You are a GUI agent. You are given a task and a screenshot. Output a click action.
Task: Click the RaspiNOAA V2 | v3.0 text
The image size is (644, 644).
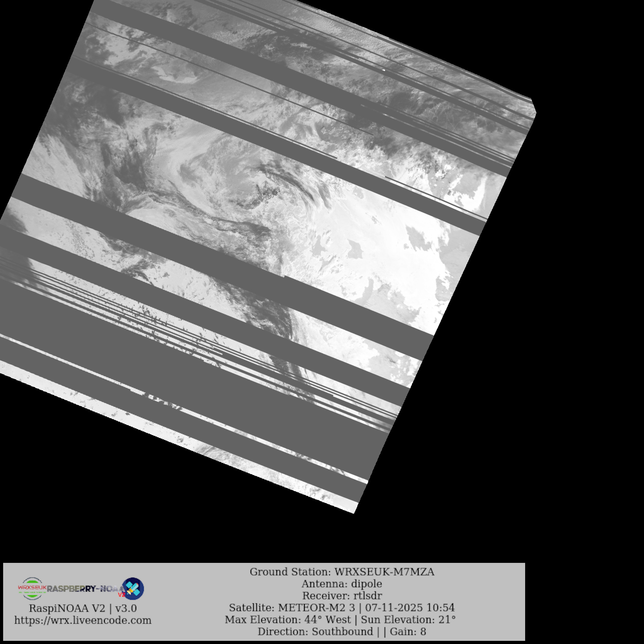click(x=83, y=608)
